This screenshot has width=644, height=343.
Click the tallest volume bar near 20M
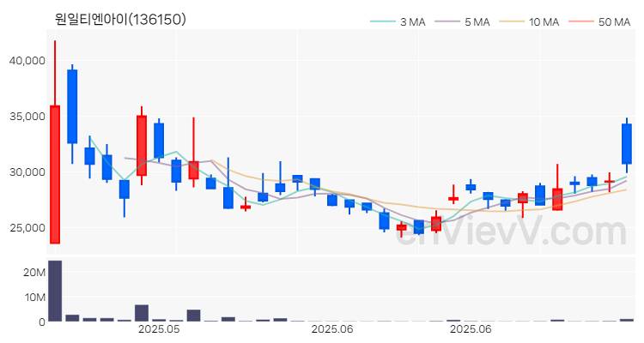55,291
